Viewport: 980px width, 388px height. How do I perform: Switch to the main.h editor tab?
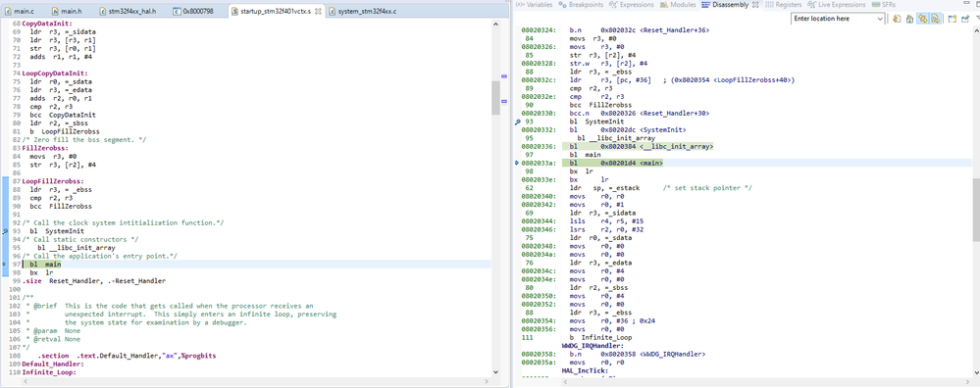[67, 11]
